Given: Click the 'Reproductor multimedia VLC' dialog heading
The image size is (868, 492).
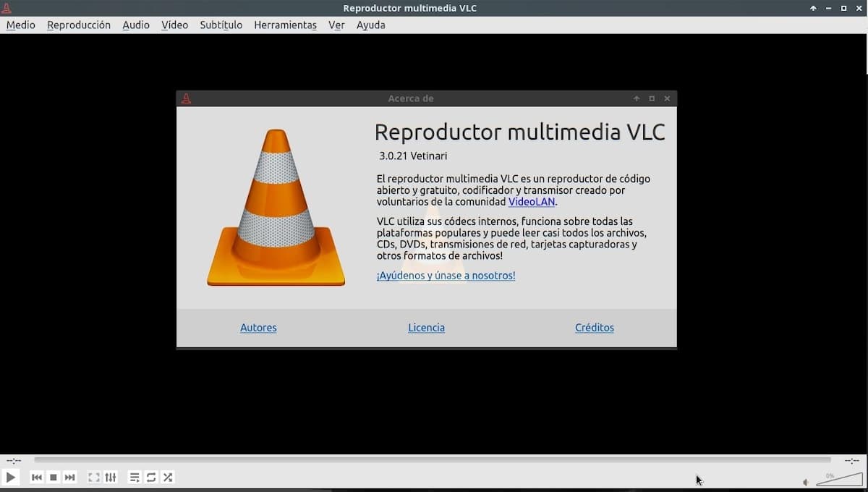Looking at the screenshot, I should click(x=519, y=132).
